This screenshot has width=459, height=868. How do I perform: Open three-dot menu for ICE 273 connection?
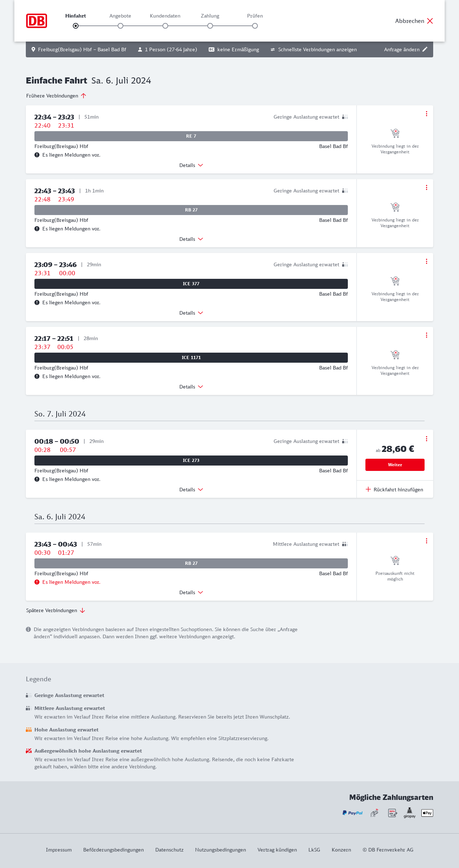(426, 439)
